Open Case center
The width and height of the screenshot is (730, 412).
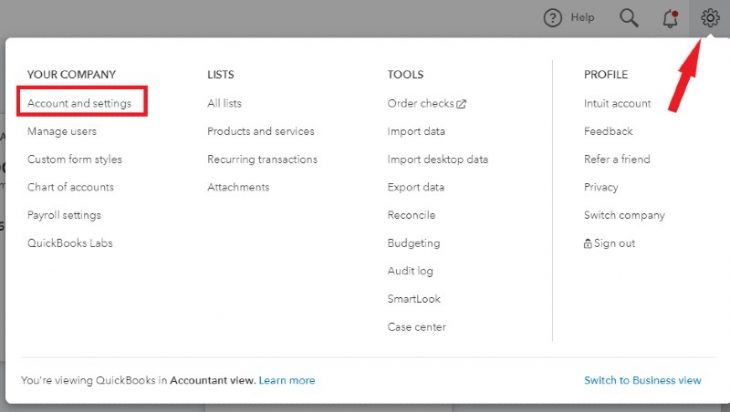(417, 327)
